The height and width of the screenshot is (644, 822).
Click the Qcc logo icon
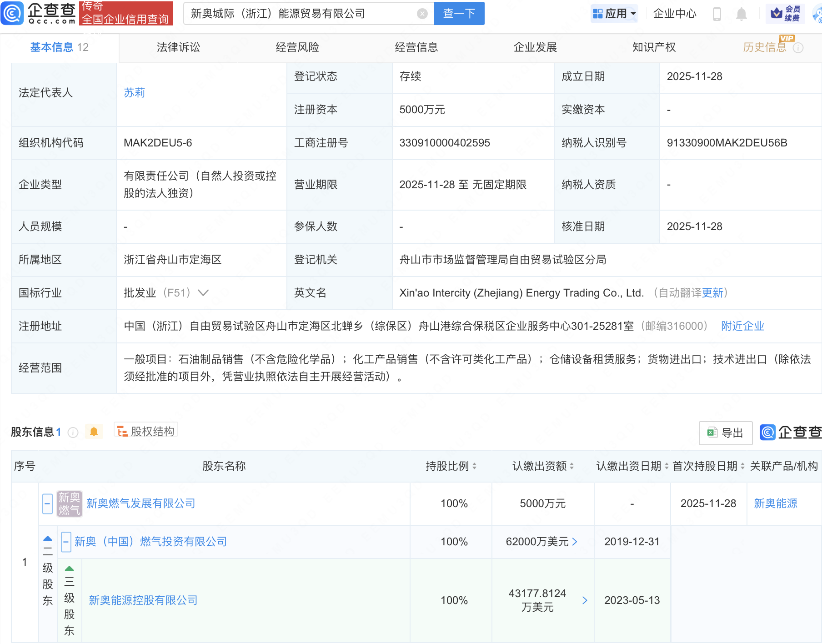click(12, 13)
